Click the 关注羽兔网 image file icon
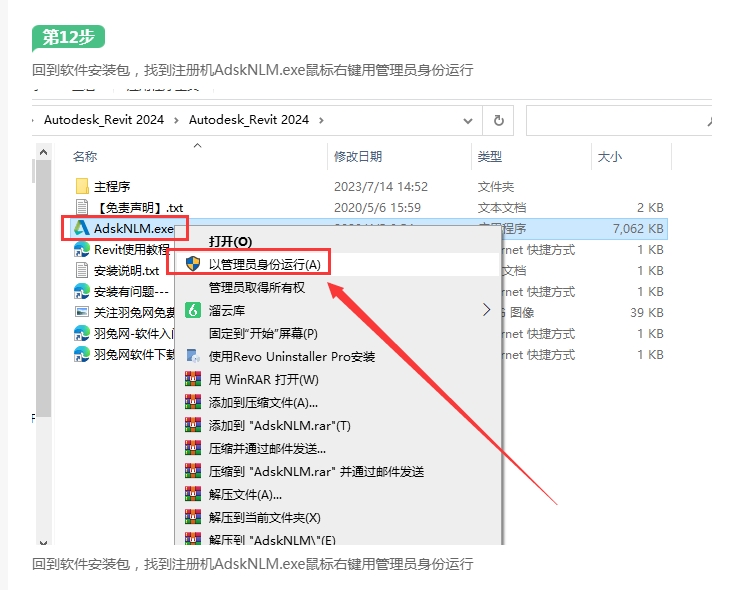 click(x=82, y=312)
